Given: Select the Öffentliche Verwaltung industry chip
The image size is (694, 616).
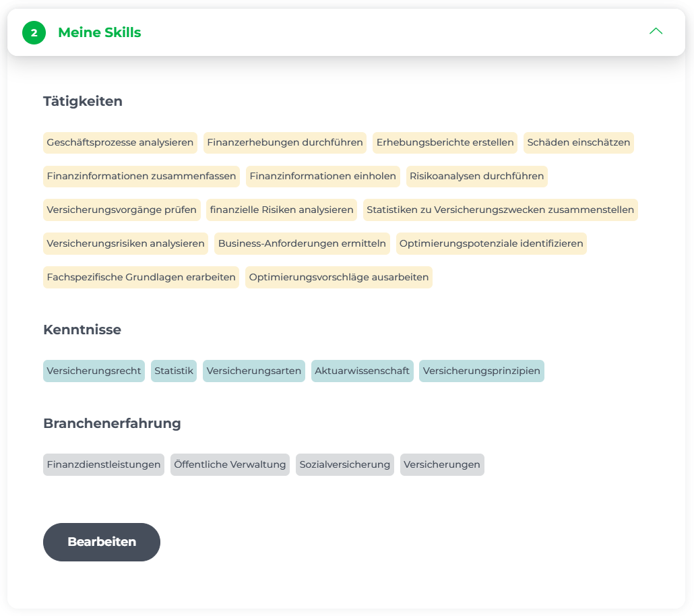Looking at the screenshot, I should (230, 465).
